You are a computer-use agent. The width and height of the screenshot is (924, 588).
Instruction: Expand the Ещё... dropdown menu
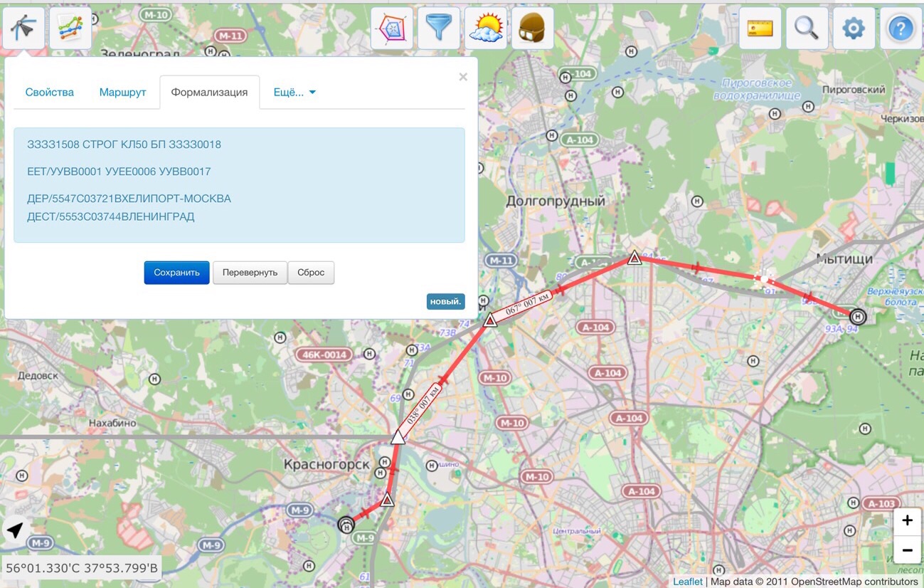(294, 93)
